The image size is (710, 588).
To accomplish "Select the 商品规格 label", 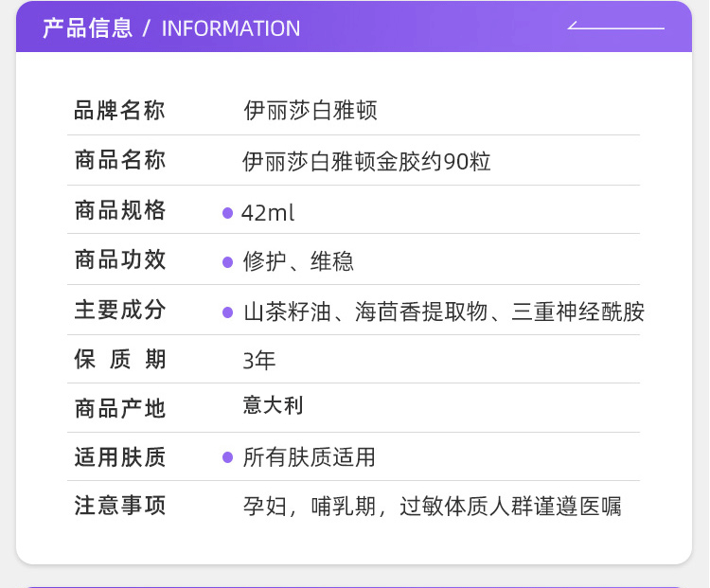I will [119, 210].
